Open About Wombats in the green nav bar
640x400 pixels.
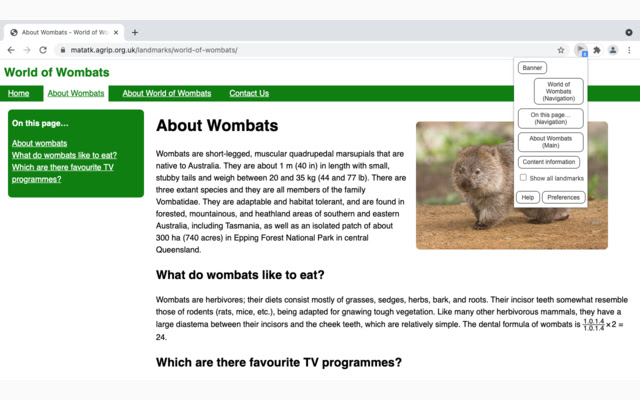coord(76,93)
